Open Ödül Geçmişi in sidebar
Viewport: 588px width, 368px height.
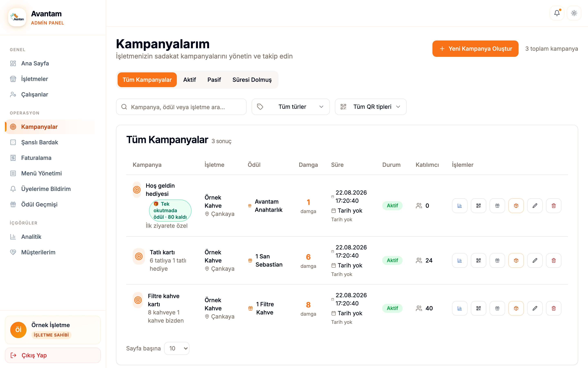[x=50, y=204]
